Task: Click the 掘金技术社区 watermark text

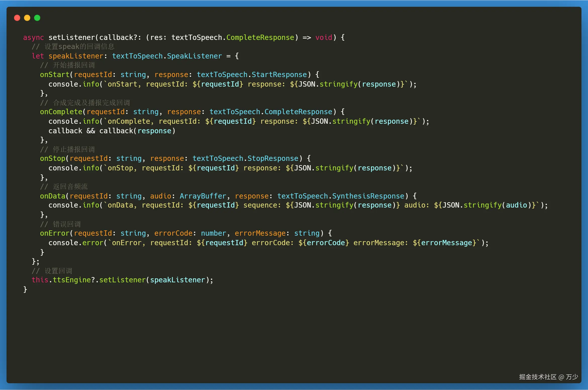Action: tap(538, 377)
